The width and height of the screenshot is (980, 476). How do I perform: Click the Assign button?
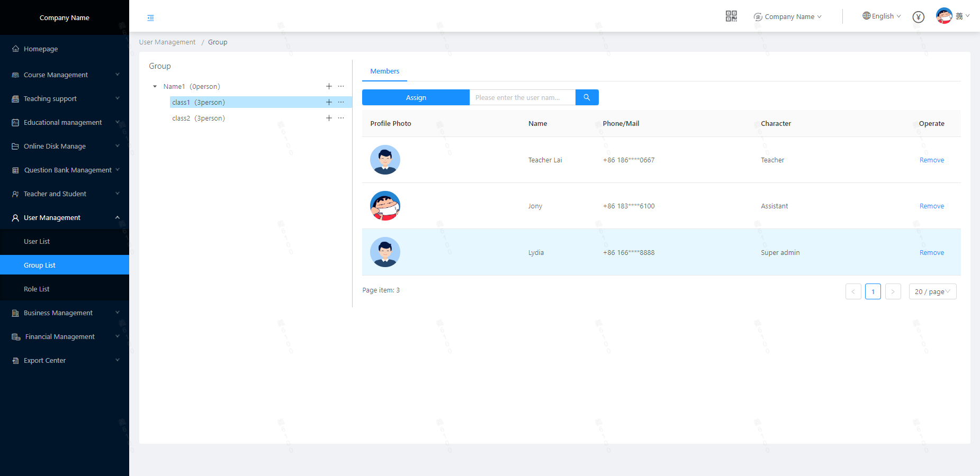[416, 97]
